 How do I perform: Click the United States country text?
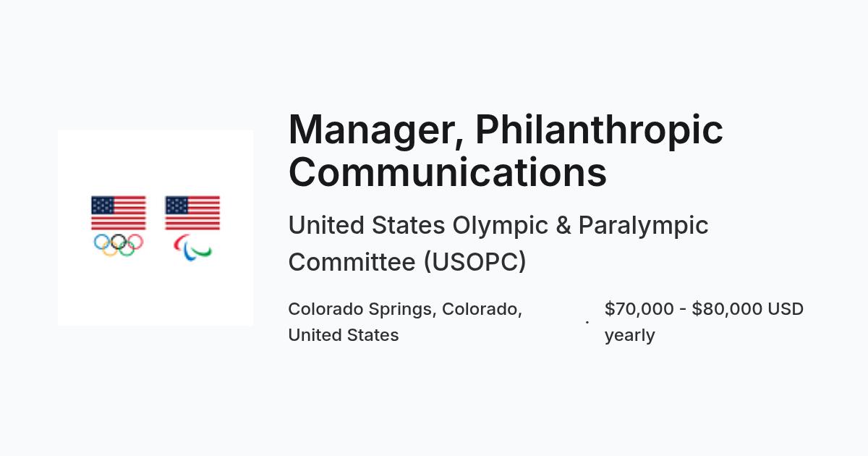pyautogui.click(x=344, y=335)
